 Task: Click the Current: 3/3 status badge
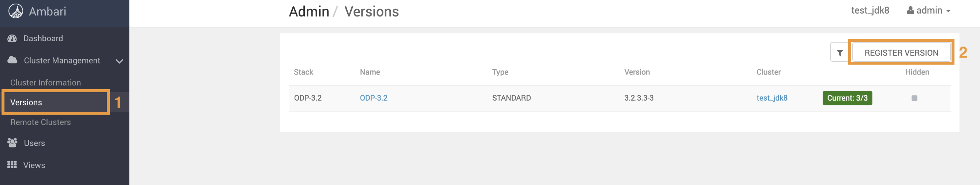coord(847,98)
